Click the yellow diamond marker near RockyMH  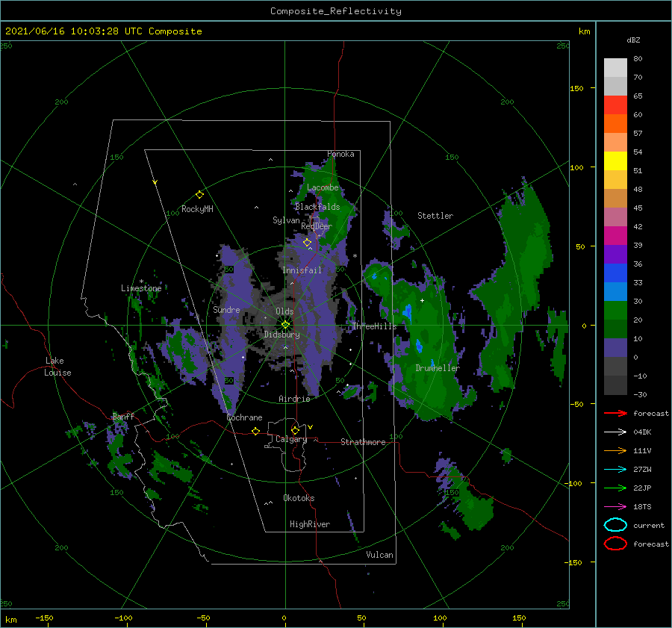pyautogui.click(x=199, y=195)
